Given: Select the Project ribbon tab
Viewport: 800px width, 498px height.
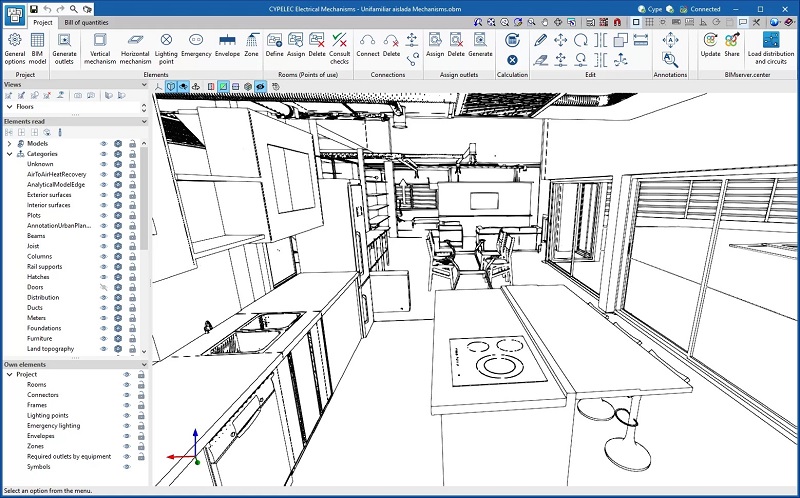Looking at the screenshot, I should coord(43,21).
